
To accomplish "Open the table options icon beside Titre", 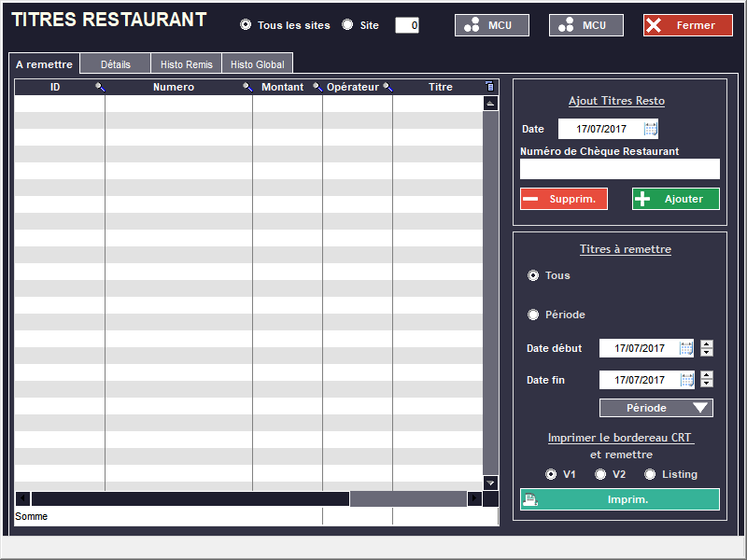I will pos(490,87).
